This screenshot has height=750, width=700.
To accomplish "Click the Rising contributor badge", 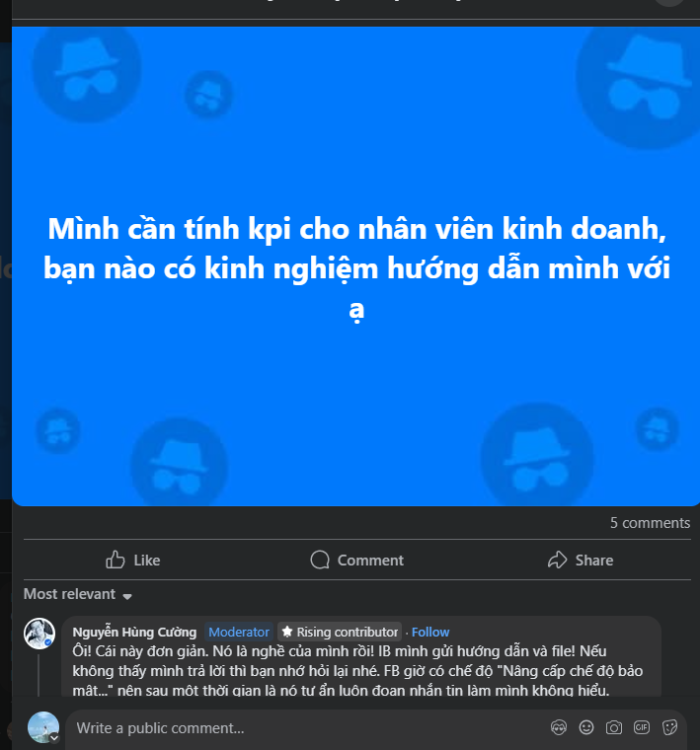I will 340,632.
